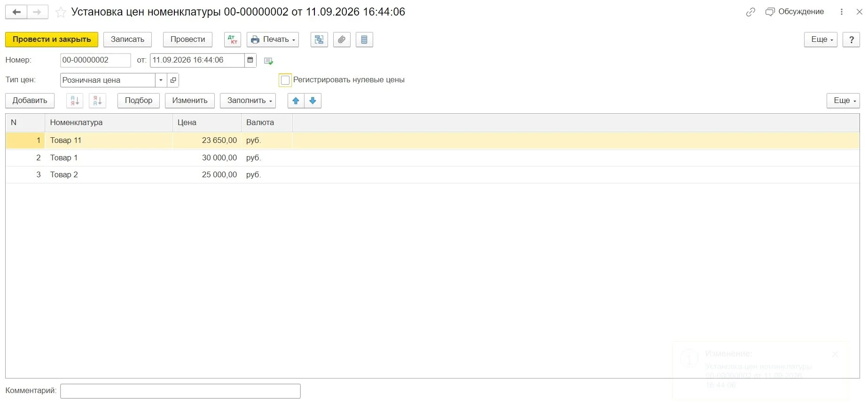Viewport: 868px width, 402px height.
Task: Sort rows ascending А-Я
Action: pos(75,101)
